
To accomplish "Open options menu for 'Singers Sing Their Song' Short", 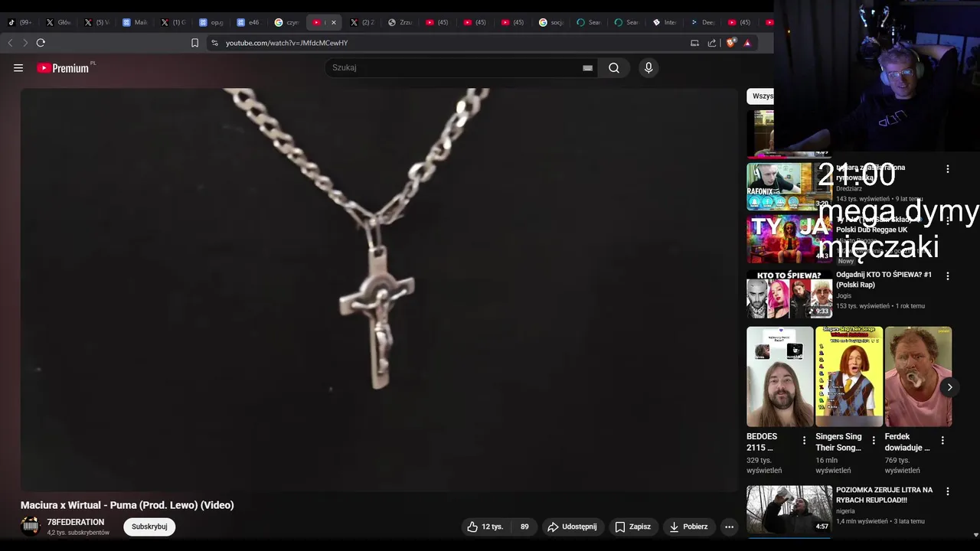I will [874, 440].
